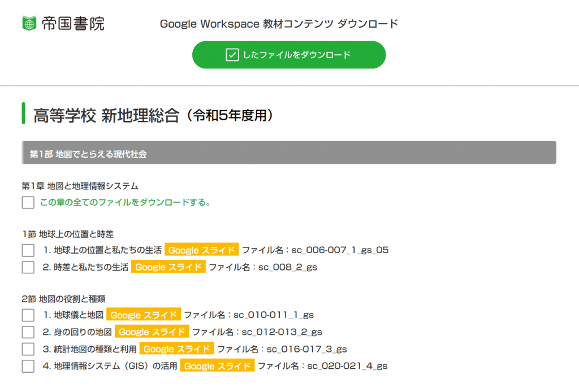Click file name sc_020-021_4_gs
Image resolution: width=579 pixels, height=392 pixels.
point(348,366)
